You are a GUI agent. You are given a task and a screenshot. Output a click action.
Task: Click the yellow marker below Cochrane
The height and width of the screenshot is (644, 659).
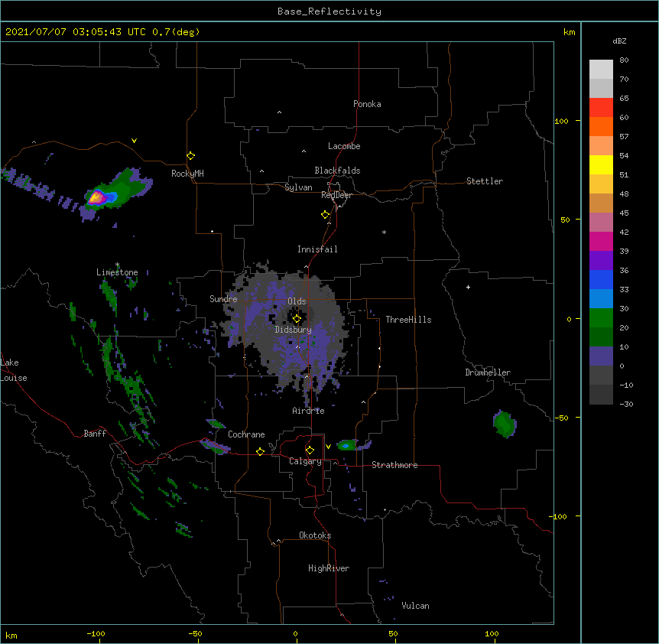[260, 451]
